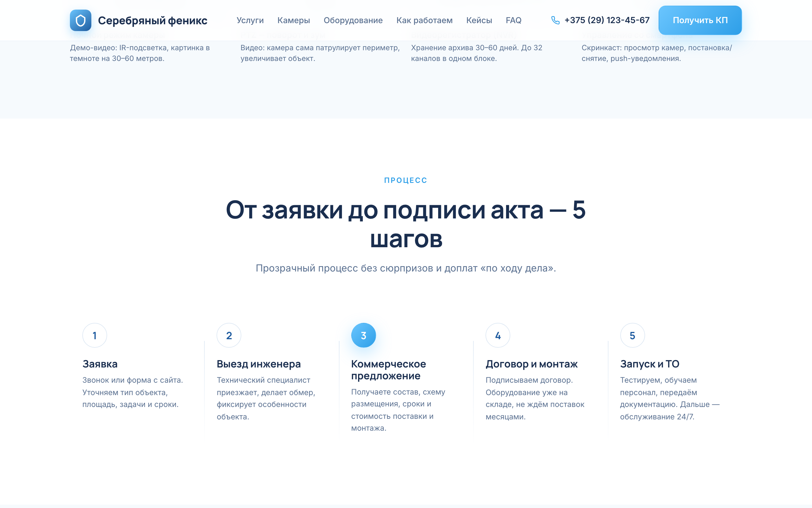Select highlighted step circle number 3
The width and height of the screenshot is (812, 508).
363,335
